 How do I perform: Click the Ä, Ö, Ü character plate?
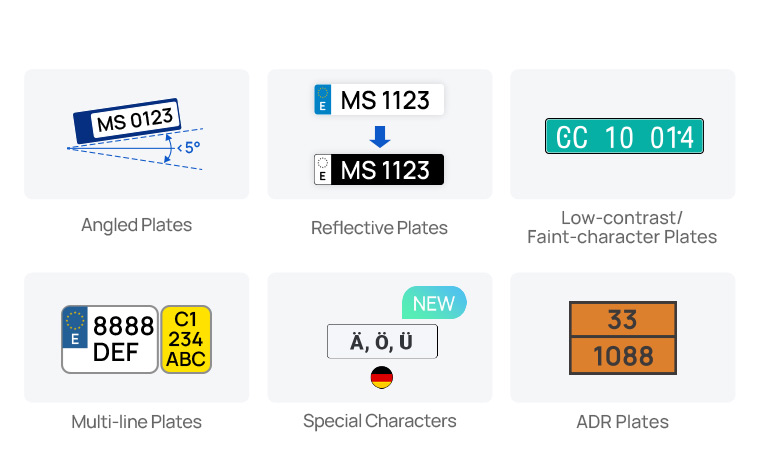tap(382, 342)
